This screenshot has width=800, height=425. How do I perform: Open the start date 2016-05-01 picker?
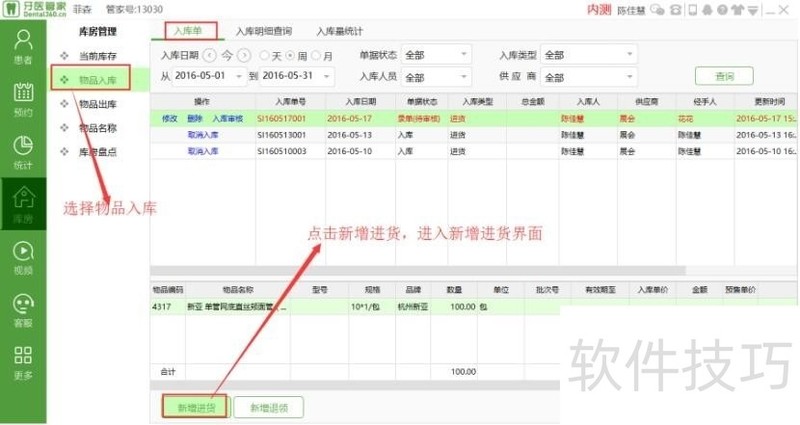point(209,76)
